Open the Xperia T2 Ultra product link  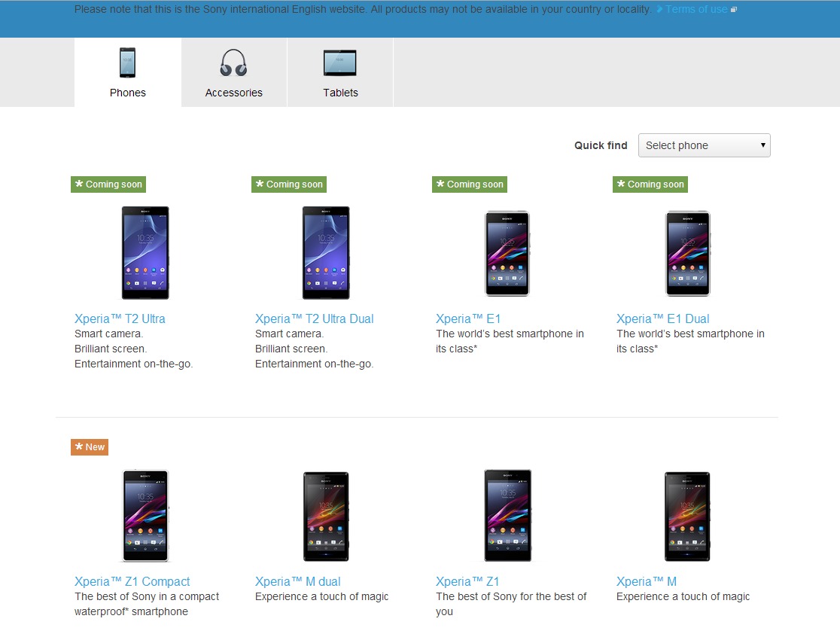pyautogui.click(x=120, y=318)
